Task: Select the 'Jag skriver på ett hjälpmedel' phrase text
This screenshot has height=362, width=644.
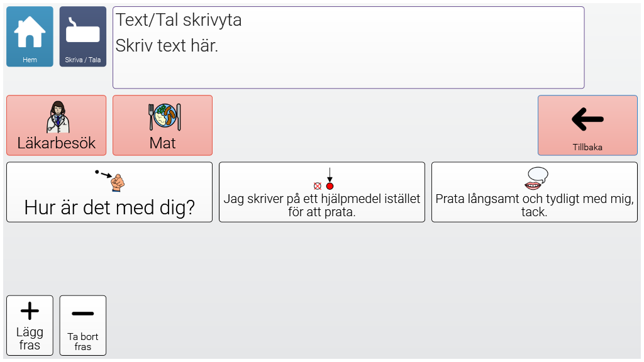Action: [x=322, y=206]
